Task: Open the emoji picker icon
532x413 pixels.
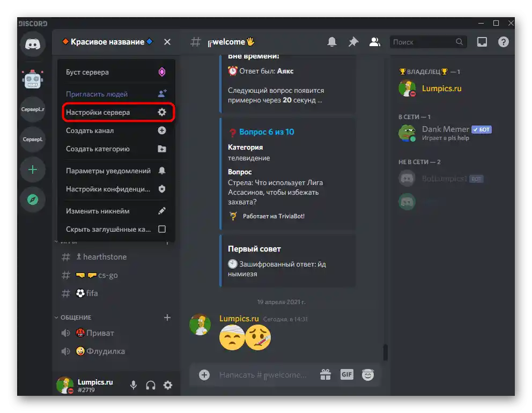Action: pos(368,375)
